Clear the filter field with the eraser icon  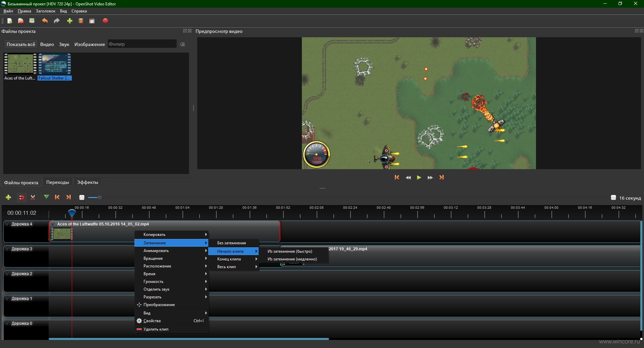coord(182,44)
